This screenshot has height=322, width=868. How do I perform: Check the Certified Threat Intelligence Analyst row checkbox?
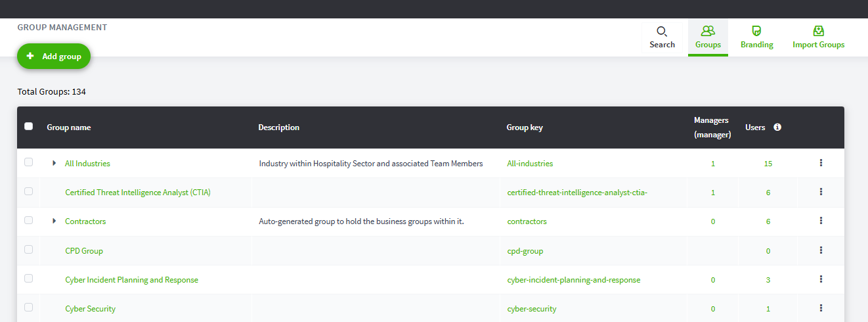(x=28, y=191)
